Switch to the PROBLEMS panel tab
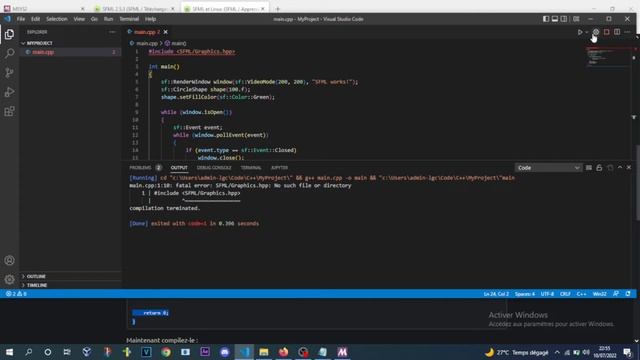This screenshot has width=640, height=360. click(145, 168)
